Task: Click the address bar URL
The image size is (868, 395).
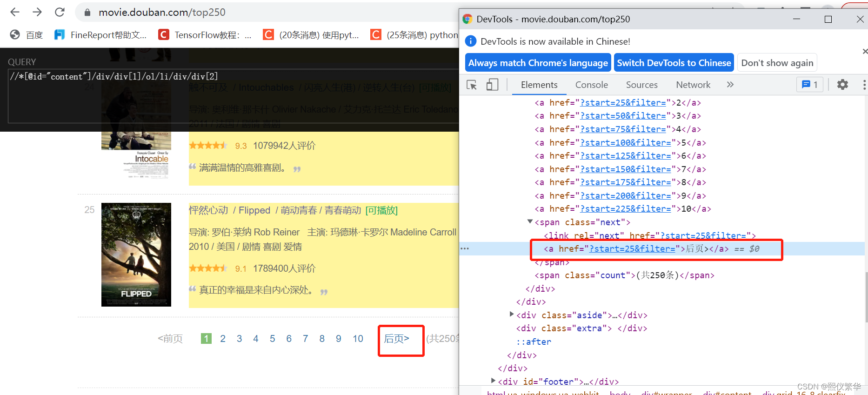Action: tap(162, 13)
